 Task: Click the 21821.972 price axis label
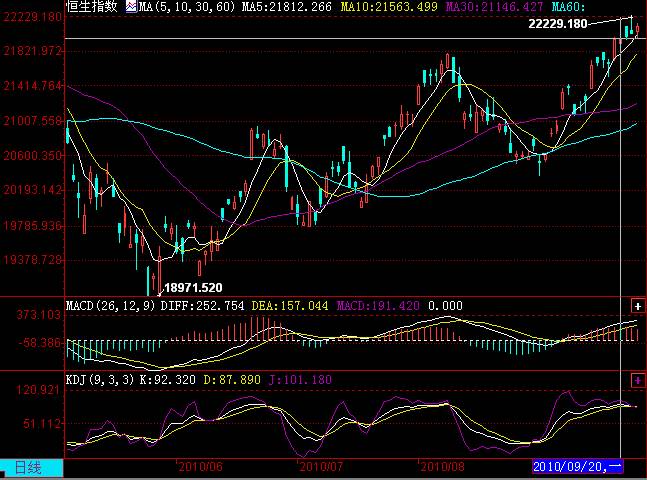pos(33,51)
